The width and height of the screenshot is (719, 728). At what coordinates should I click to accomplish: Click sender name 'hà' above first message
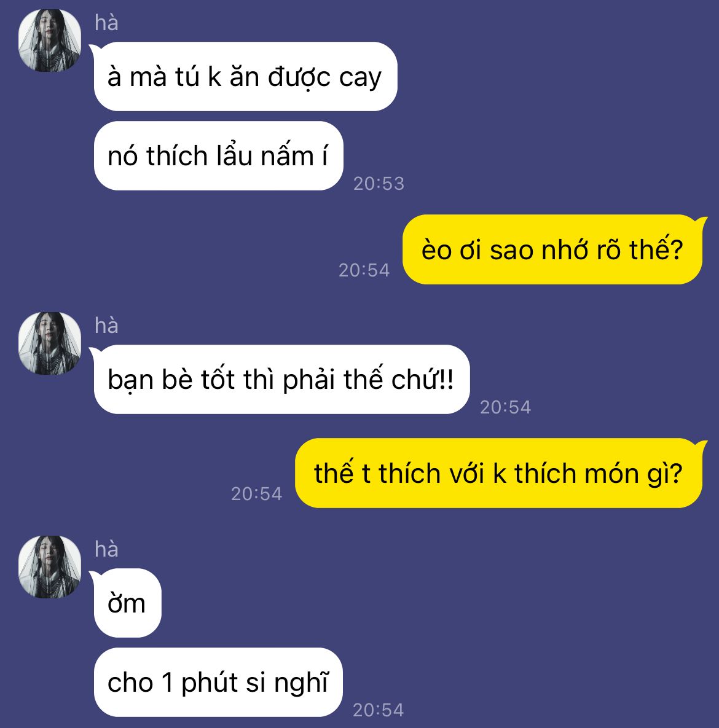106,23
